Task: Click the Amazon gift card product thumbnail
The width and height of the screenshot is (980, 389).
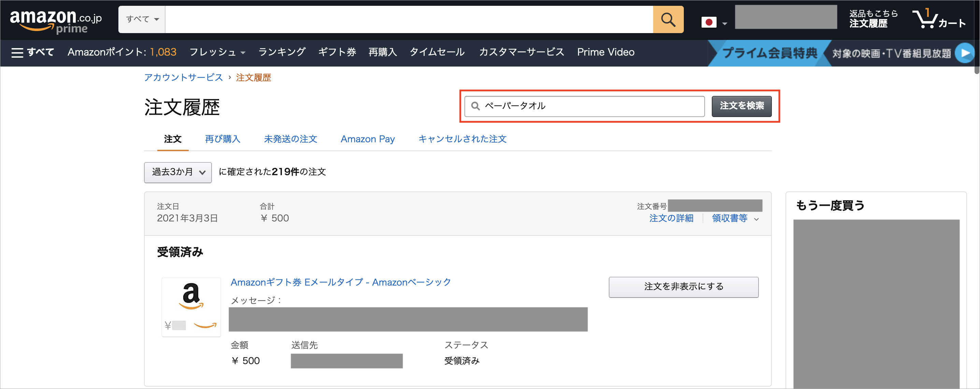Action: [191, 307]
